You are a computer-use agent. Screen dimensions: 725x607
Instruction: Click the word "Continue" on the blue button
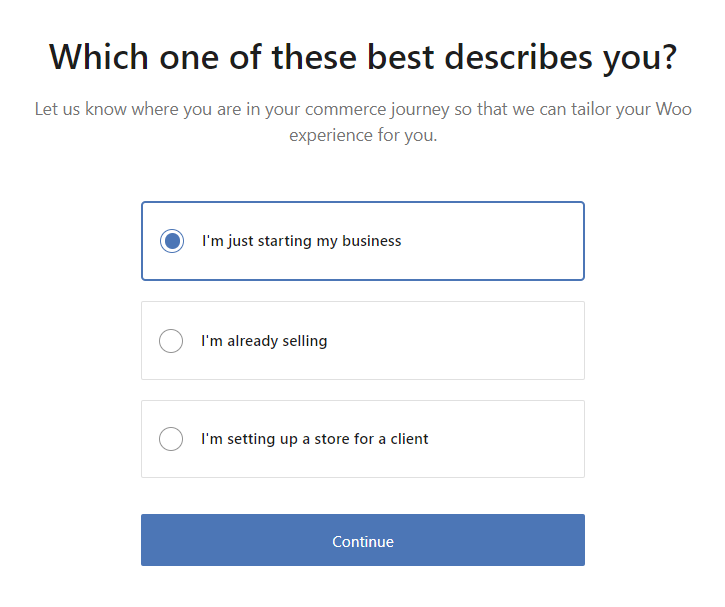pos(363,541)
